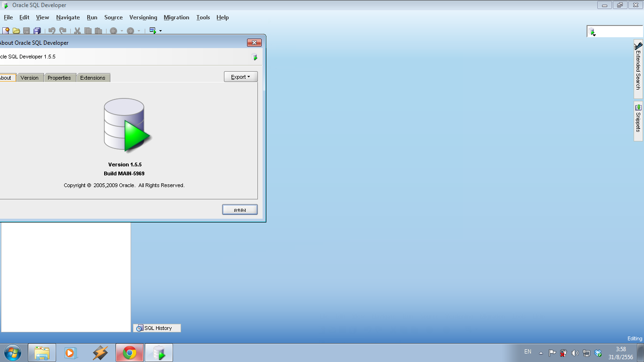Open the Export dropdown in About dialog
This screenshot has height=362, width=644.
pos(240,77)
